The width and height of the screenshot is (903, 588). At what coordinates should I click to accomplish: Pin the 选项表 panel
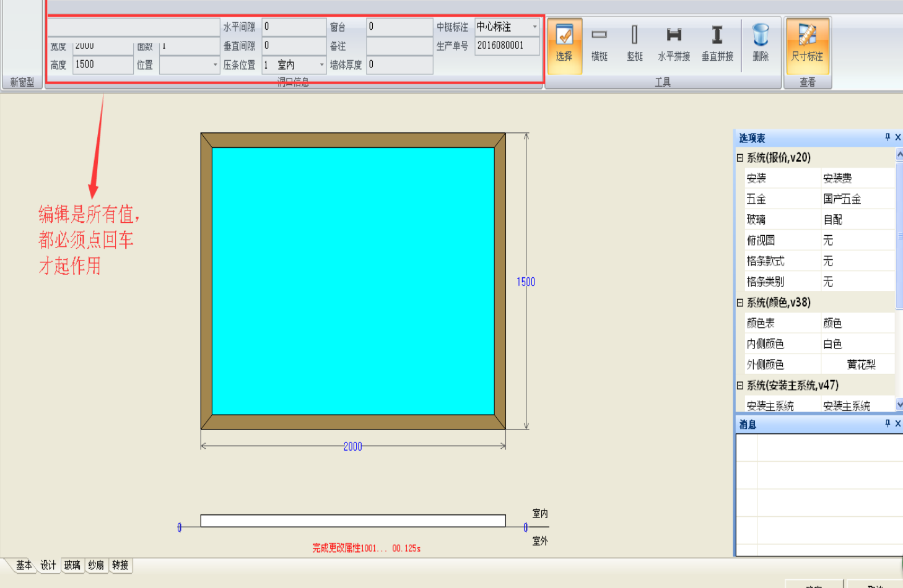[888, 137]
